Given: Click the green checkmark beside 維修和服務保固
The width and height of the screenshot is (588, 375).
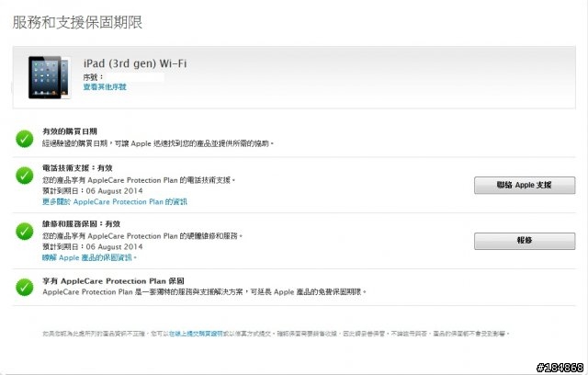Looking at the screenshot, I should (25, 232).
